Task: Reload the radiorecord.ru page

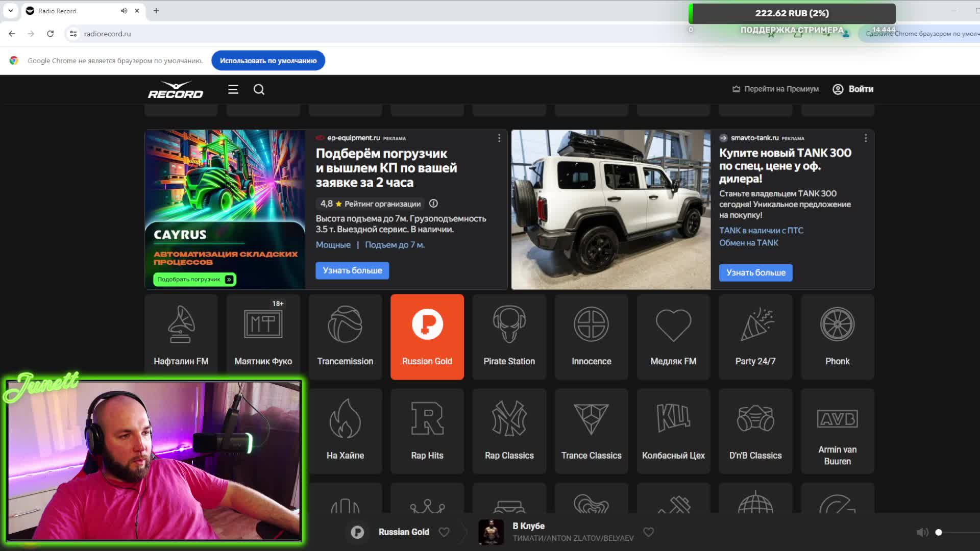Action: pos(50,34)
